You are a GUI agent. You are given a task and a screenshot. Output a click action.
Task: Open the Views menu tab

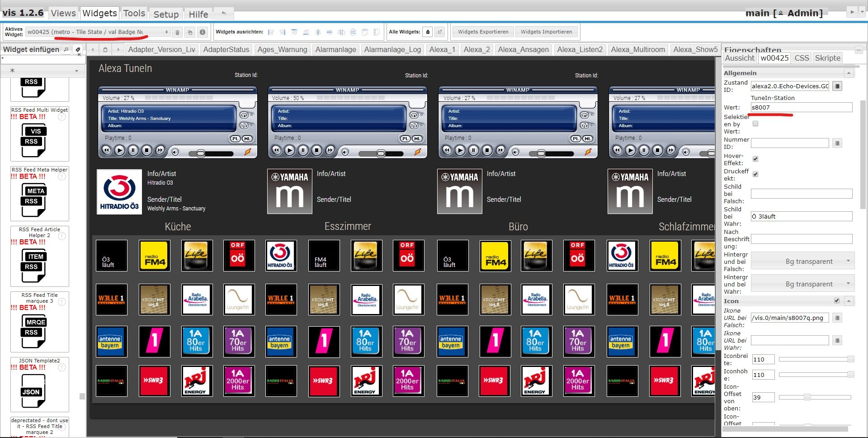tap(63, 13)
